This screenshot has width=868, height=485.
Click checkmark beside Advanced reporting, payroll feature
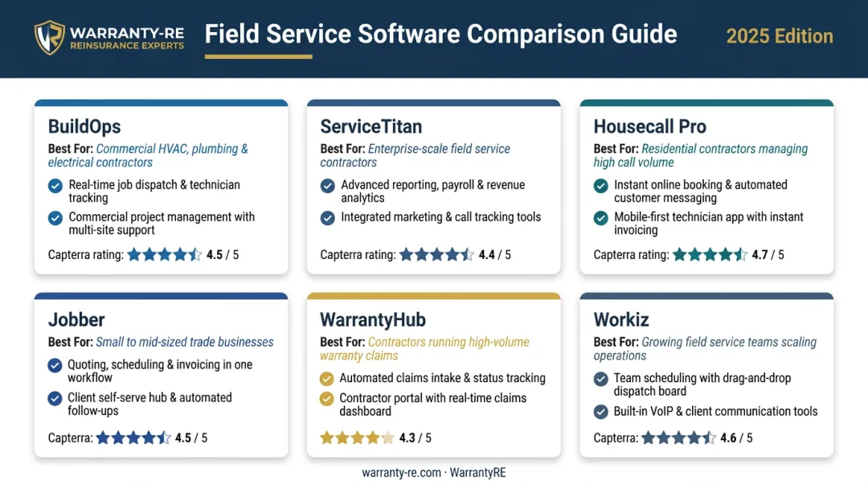[328, 186]
